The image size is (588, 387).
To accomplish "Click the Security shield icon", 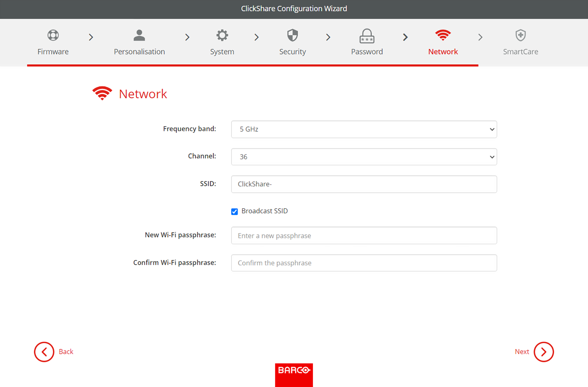I will [x=292, y=35].
